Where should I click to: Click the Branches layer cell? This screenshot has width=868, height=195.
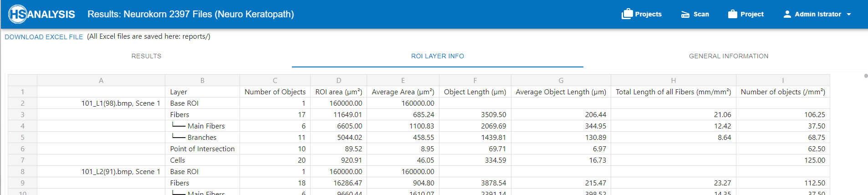[x=202, y=137]
